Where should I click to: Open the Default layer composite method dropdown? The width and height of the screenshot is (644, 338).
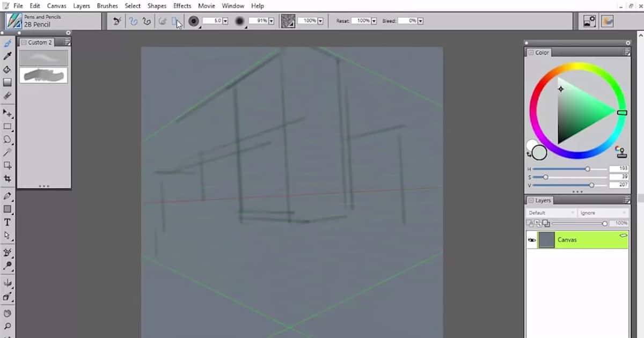573,212
